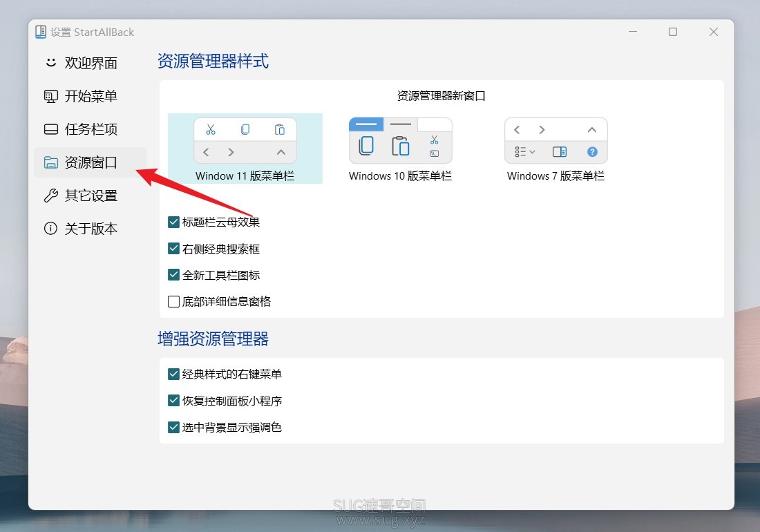Click forward arrow in Windows 7 preview

coord(542,130)
